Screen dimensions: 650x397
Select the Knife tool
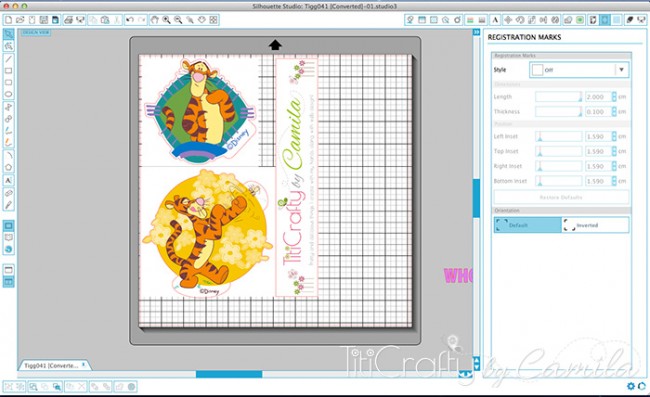(x=8, y=205)
